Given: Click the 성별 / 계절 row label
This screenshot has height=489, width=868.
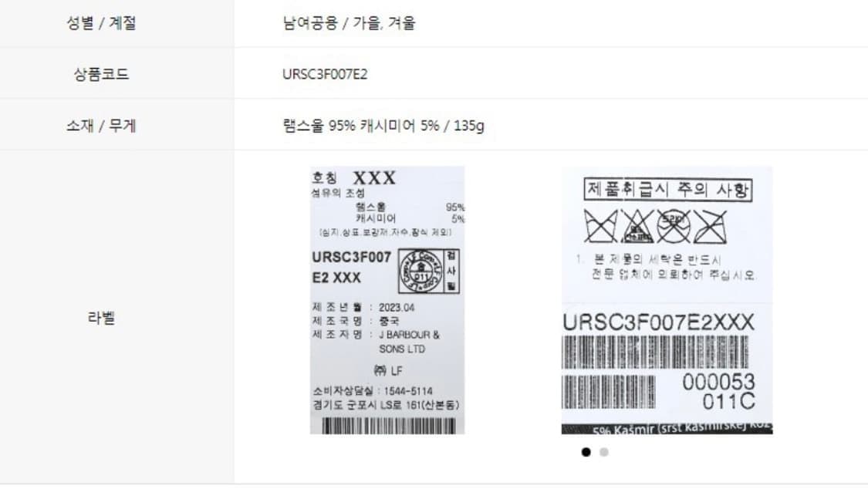Looking at the screenshot, I should (101, 22).
